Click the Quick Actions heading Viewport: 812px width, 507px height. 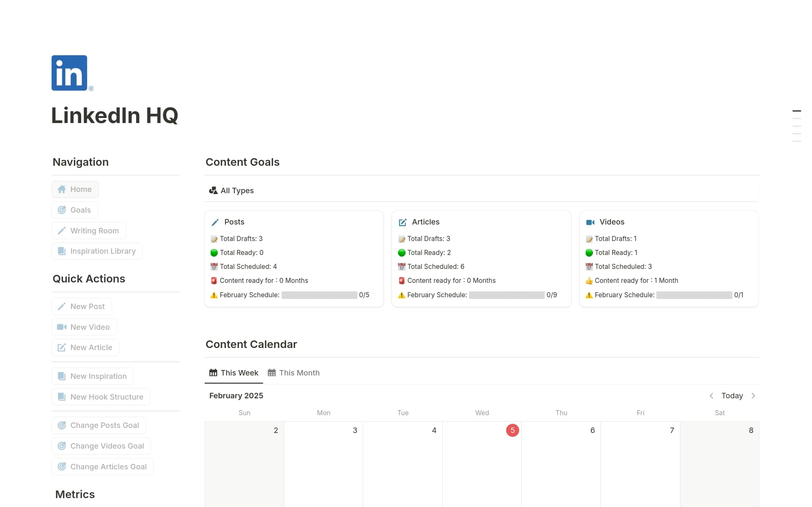(x=89, y=279)
